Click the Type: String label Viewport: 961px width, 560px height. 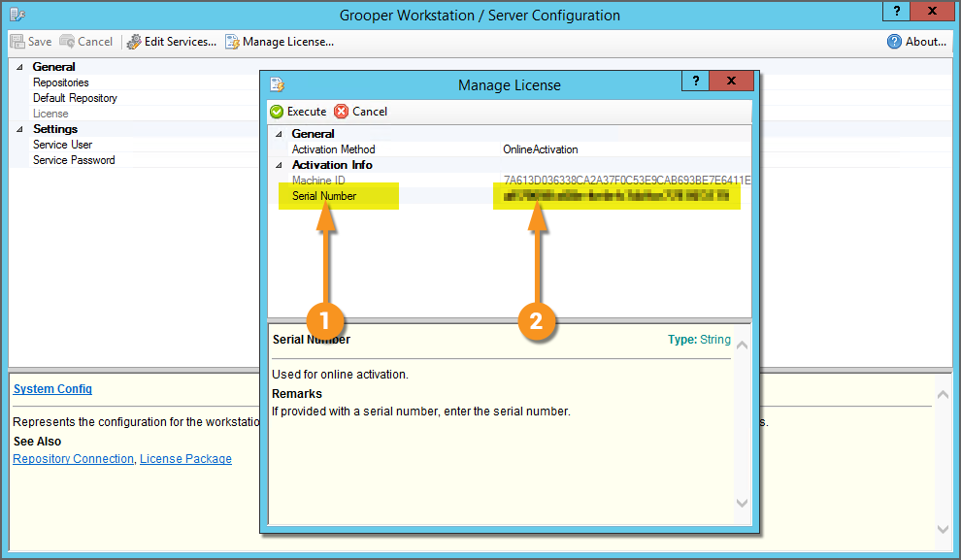coord(699,340)
